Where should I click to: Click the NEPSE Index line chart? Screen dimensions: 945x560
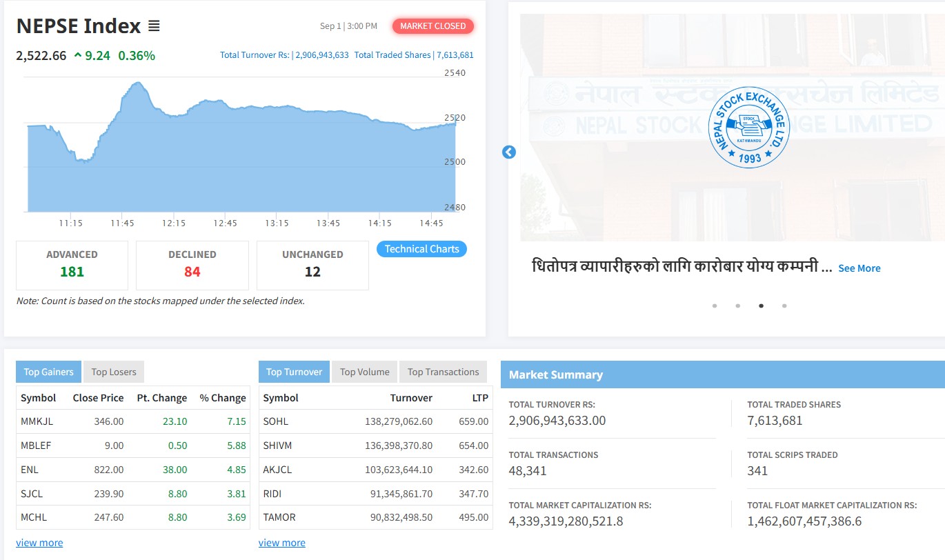(241, 146)
